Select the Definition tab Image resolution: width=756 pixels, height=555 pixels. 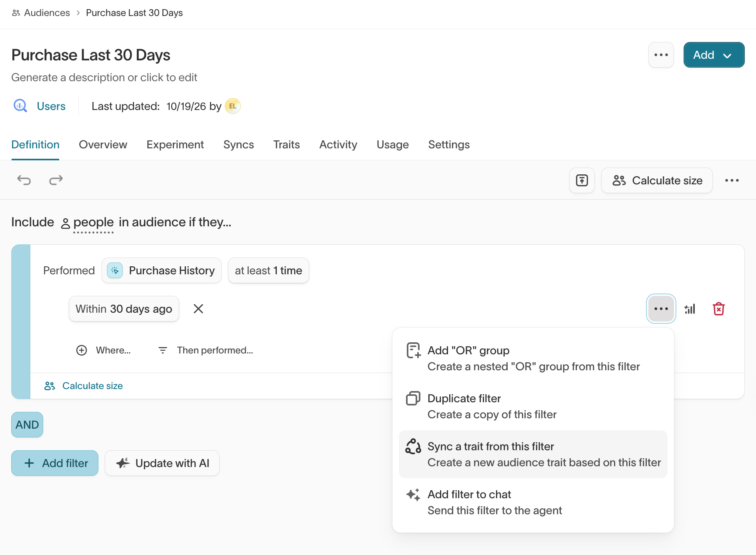[x=36, y=144]
